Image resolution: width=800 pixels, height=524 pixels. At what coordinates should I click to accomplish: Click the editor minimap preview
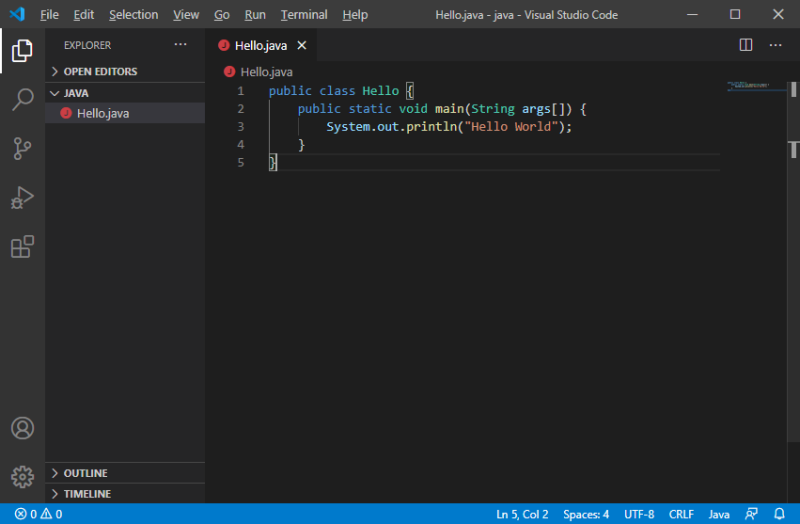coord(757,86)
